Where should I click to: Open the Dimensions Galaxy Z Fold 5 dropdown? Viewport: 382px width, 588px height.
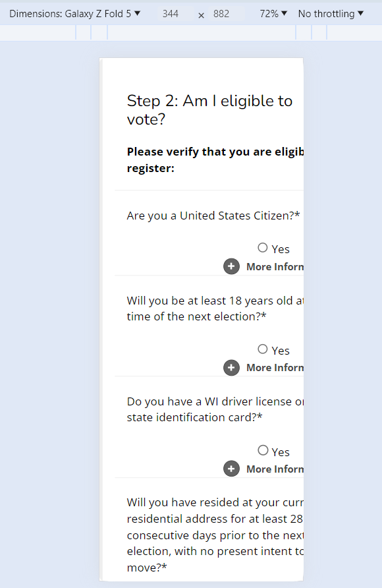click(x=74, y=14)
